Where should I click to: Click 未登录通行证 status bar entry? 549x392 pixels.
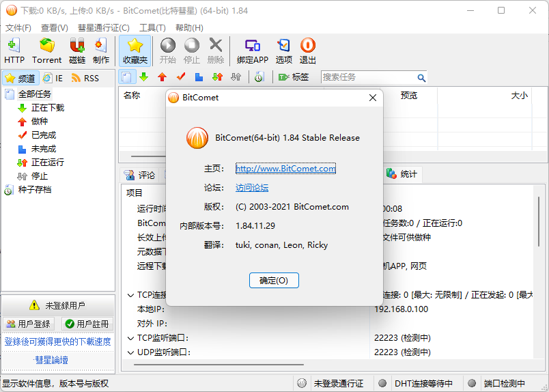(338, 384)
